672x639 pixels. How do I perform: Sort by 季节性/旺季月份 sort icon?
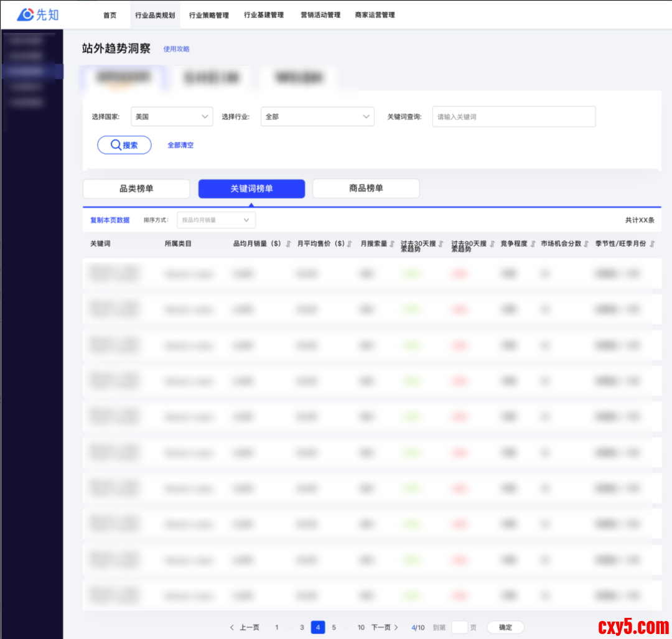[651, 244]
